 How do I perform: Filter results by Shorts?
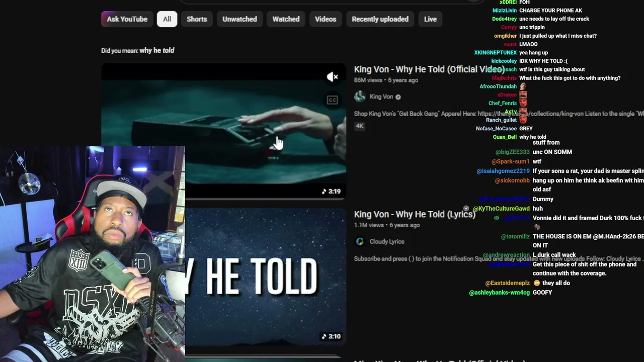point(197,19)
